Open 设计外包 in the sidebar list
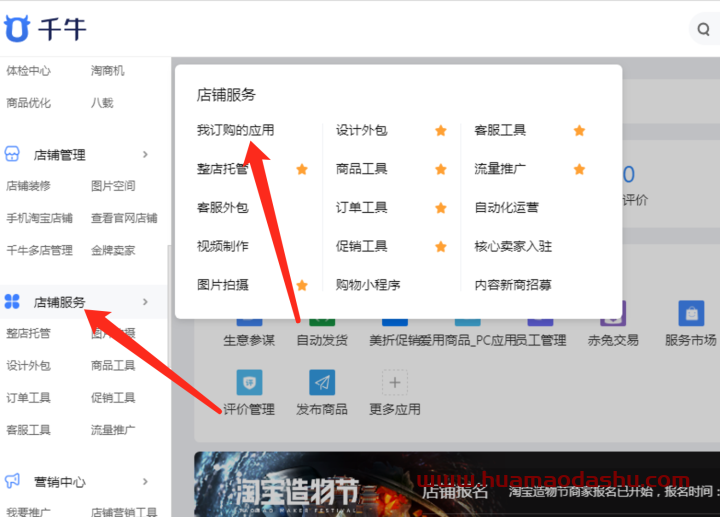Screen dimensions: 720x517 (28, 365)
